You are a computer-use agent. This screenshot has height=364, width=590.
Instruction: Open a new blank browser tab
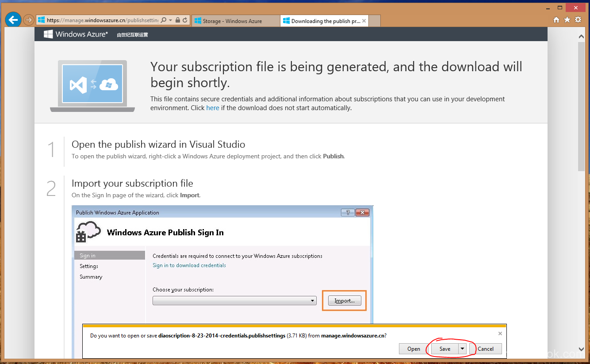pyautogui.click(x=375, y=21)
